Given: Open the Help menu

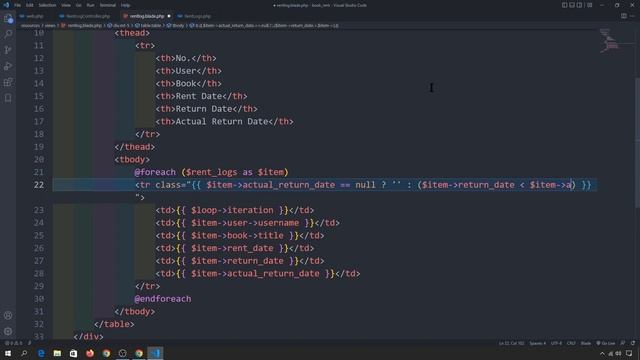Looking at the screenshot, I should pos(125,5).
